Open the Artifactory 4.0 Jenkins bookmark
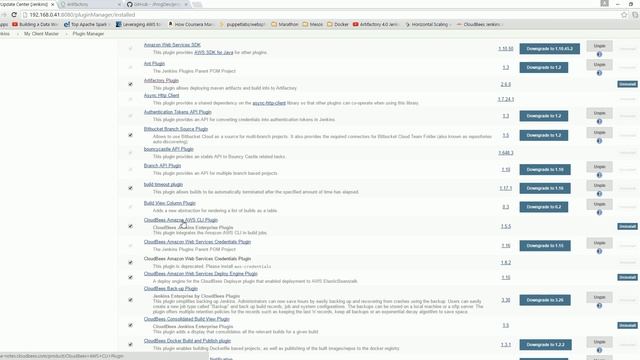The width and height of the screenshot is (640, 360). coord(376,24)
